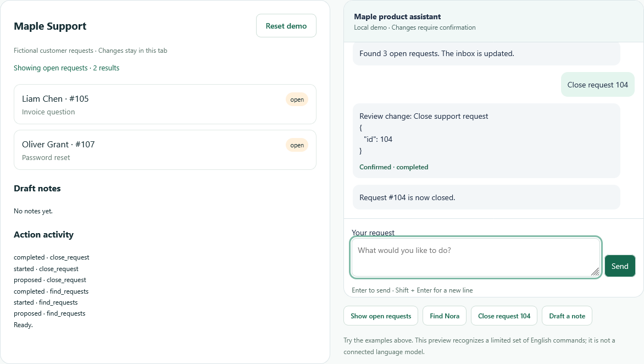
Task: Click the Close request 104 suggestion chip
Action: pyautogui.click(x=504, y=316)
